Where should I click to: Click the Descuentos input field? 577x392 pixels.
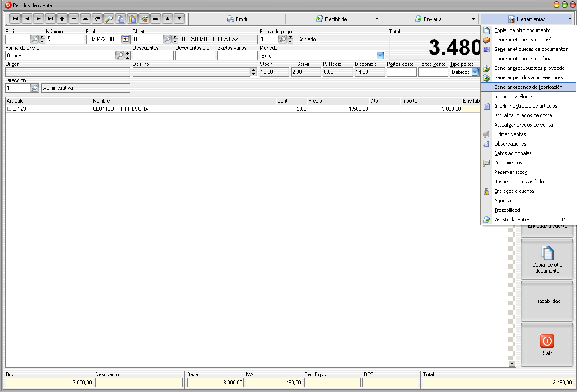153,56
